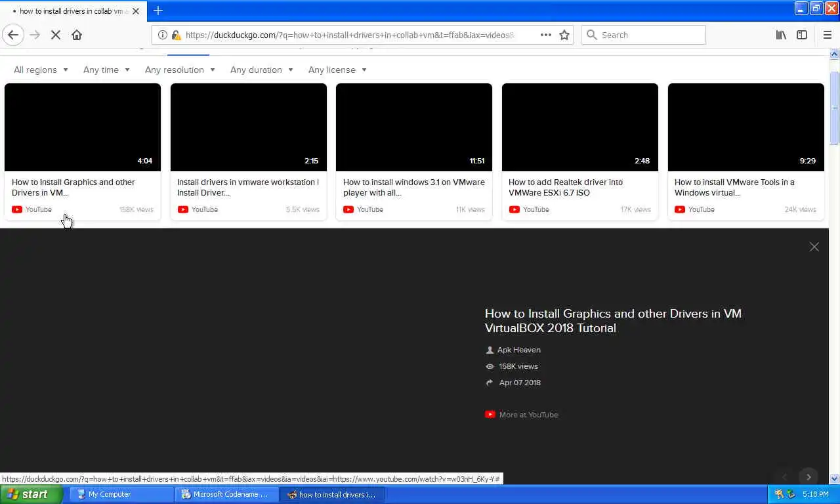Click the Apk Heaven uploader name
The image size is (840, 504).
519,350
